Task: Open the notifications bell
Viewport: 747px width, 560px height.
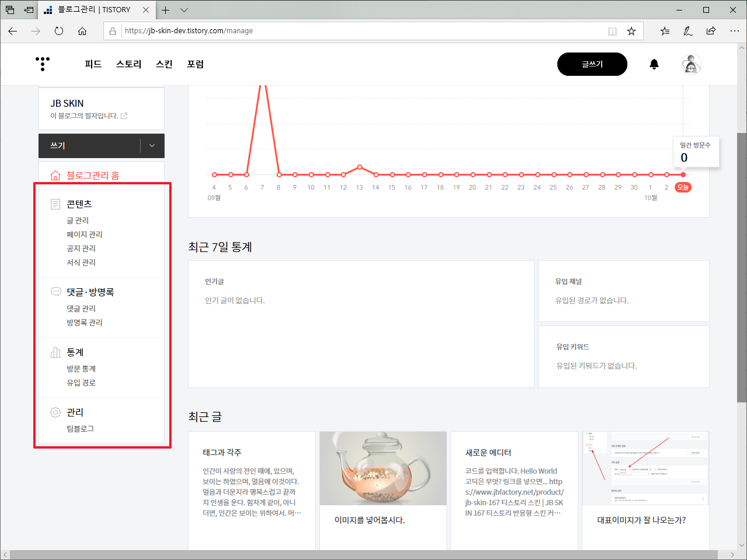Action: 654,64
